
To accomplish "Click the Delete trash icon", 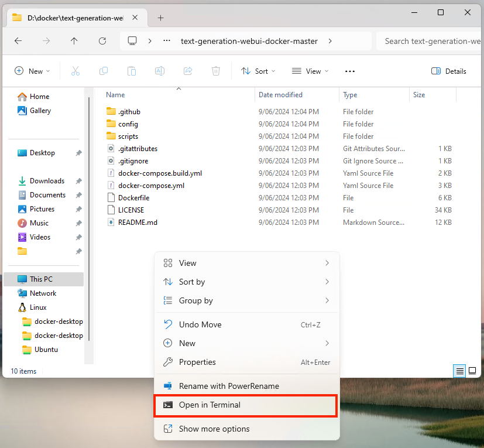I will pyautogui.click(x=216, y=71).
